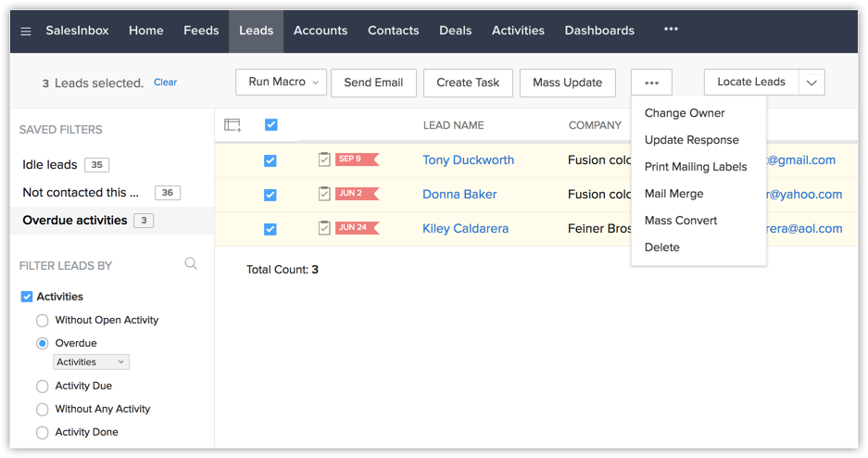Screen dimensions: 868x458
Task: Switch to the Deals tab
Action: tap(455, 31)
